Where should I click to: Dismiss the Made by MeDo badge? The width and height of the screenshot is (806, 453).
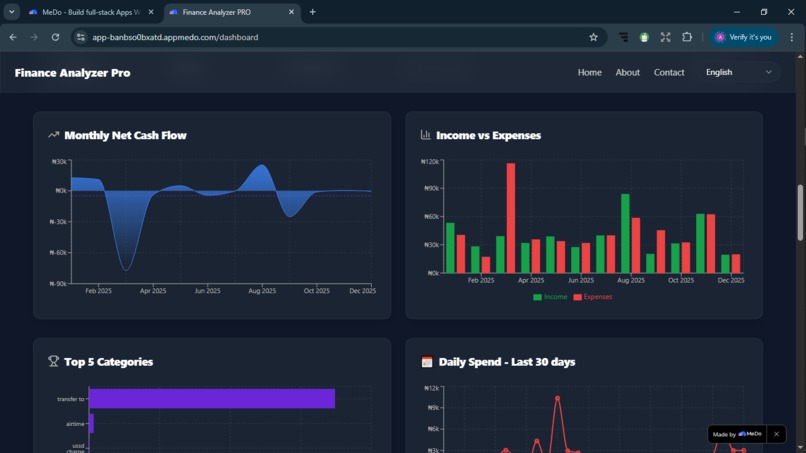tap(776, 434)
